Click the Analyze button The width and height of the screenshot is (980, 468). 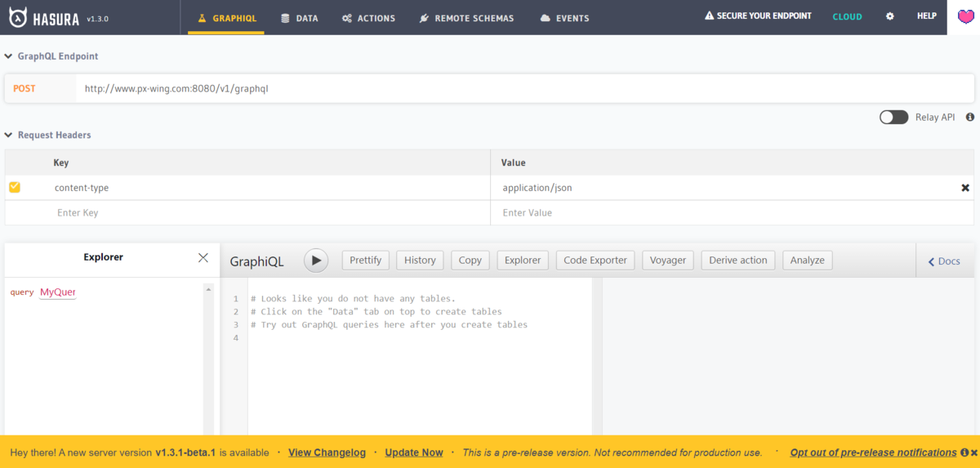point(808,260)
